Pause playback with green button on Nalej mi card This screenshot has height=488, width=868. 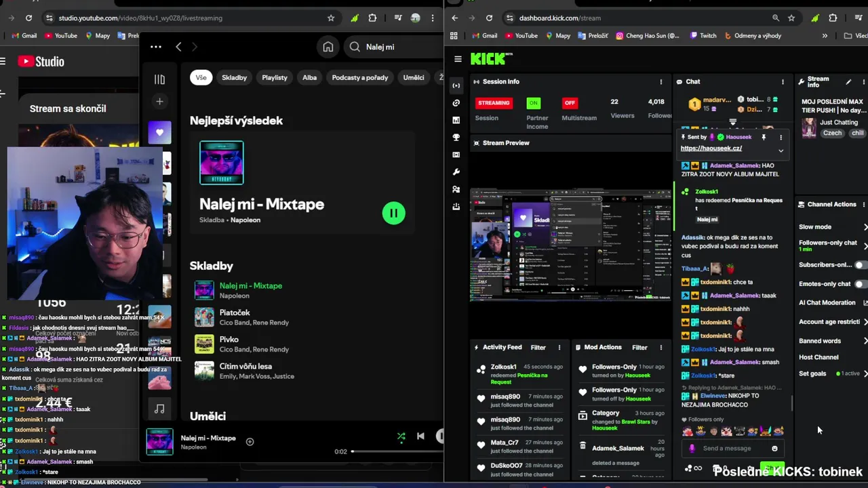coord(393,213)
